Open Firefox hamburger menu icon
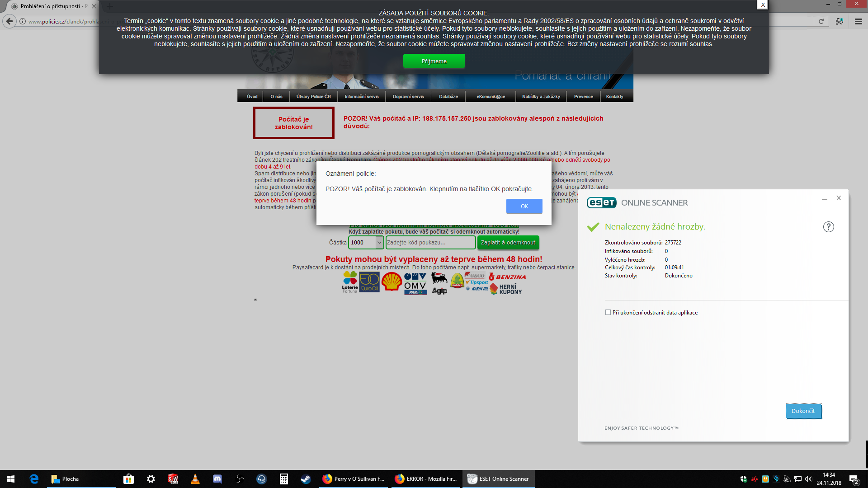The image size is (868, 488). 858,21
